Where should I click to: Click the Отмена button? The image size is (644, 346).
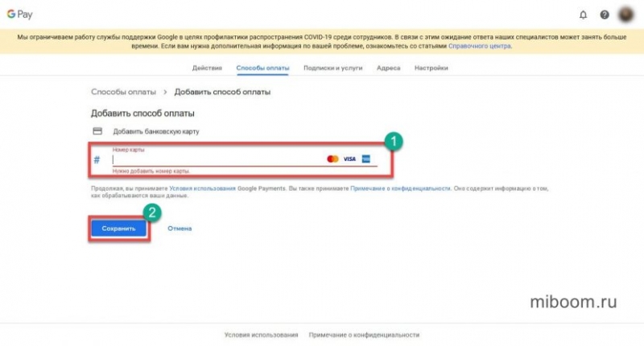coord(180,229)
